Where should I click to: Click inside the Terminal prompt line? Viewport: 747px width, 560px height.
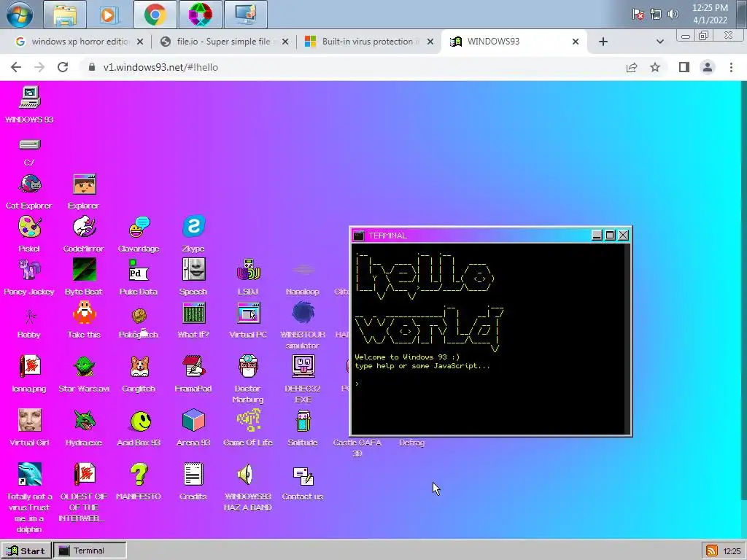point(488,384)
